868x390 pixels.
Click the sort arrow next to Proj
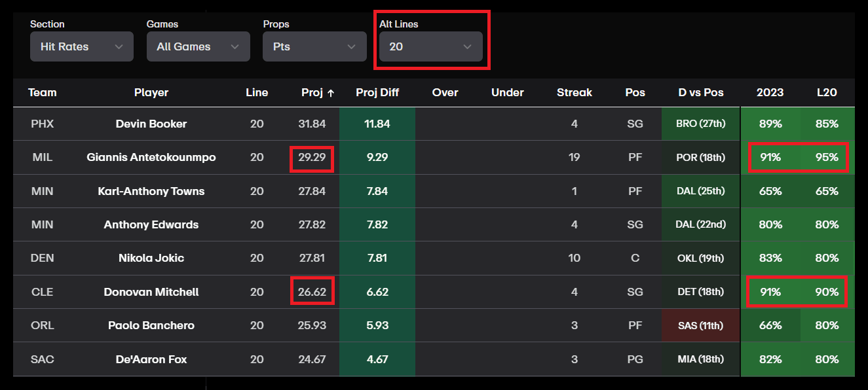pyautogui.click(x=330, y=93)
